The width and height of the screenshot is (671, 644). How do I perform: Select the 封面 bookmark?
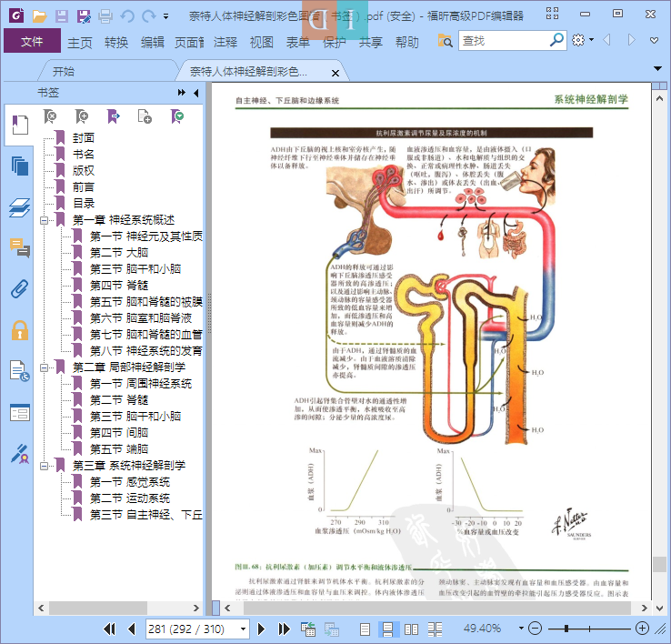(84, 138)
